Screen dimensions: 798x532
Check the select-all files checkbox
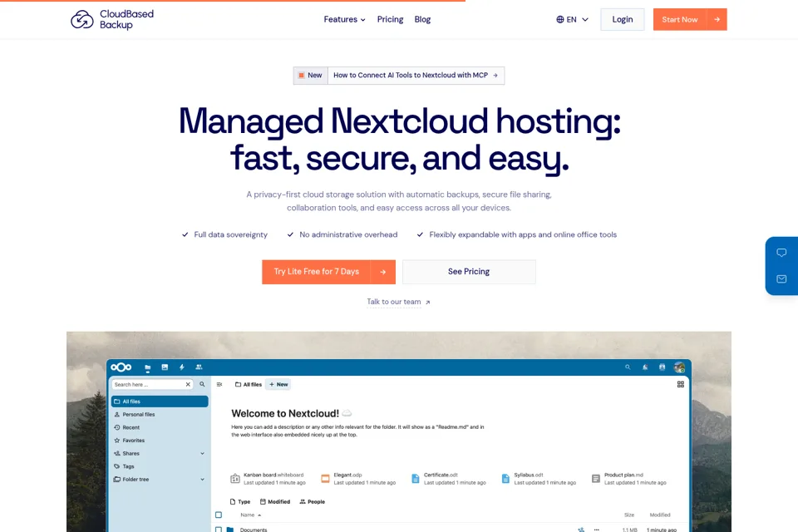coord(219,515)
